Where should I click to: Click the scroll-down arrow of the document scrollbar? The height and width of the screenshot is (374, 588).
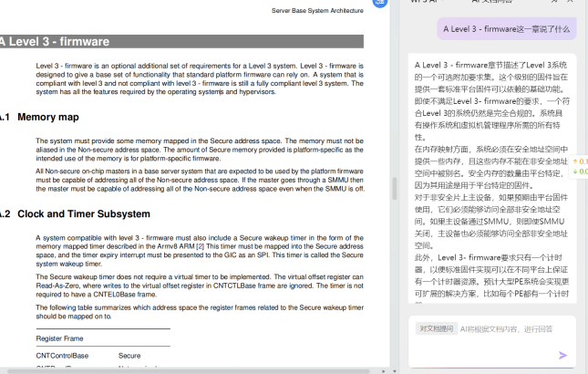(x=394, y=371)
